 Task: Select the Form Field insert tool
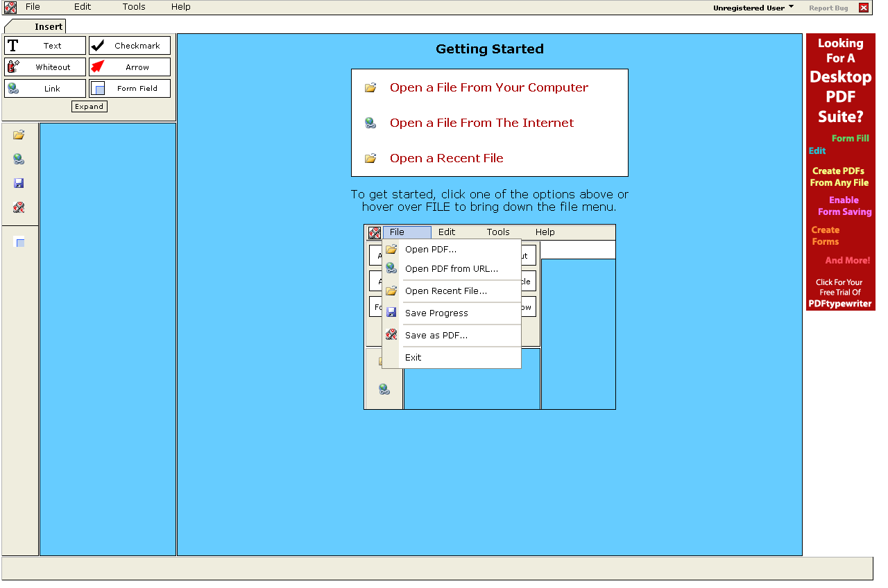130,89
